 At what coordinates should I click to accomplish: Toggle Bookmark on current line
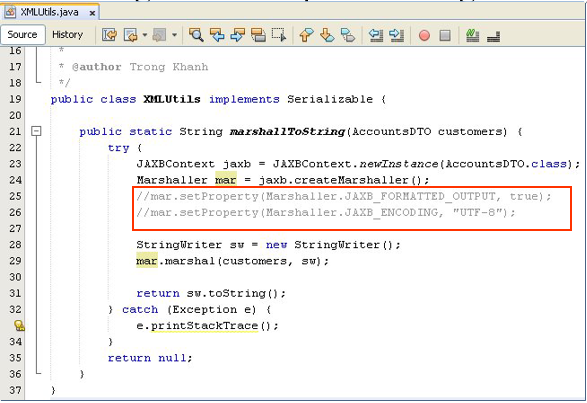coord(348,35)
